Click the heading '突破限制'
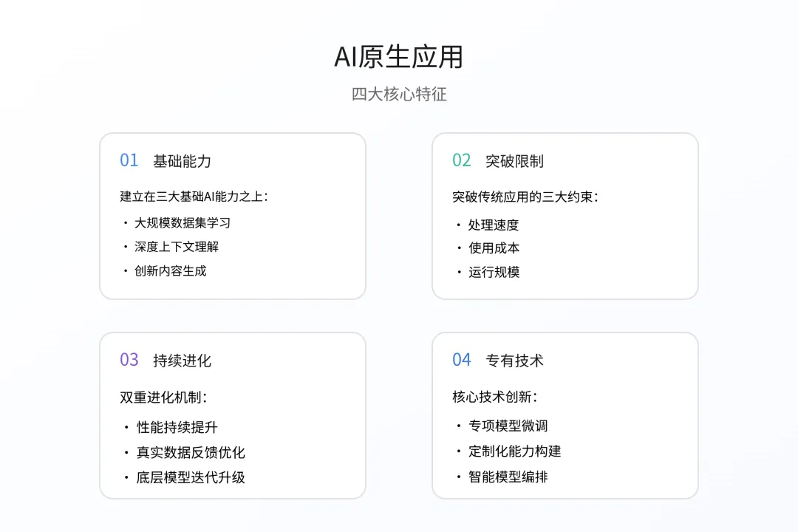 click(x=514, y=161)
